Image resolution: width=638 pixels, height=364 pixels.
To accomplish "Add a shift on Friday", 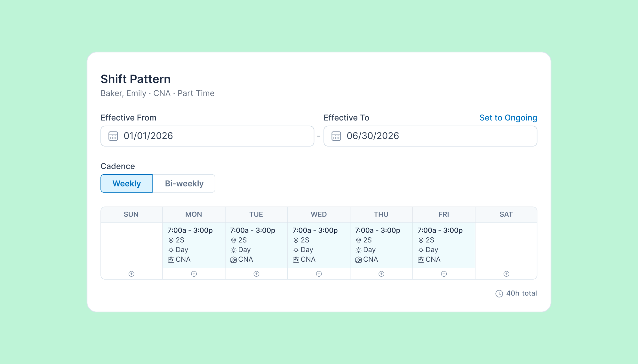I will [x=444, y=274].
